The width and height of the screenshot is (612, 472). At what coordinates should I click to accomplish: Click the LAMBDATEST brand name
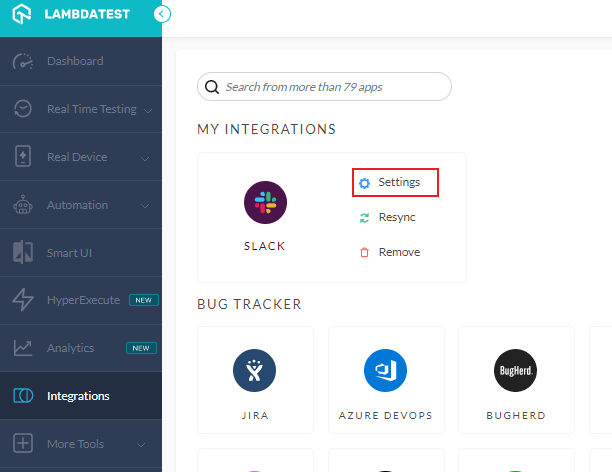(x=87, y=14)
